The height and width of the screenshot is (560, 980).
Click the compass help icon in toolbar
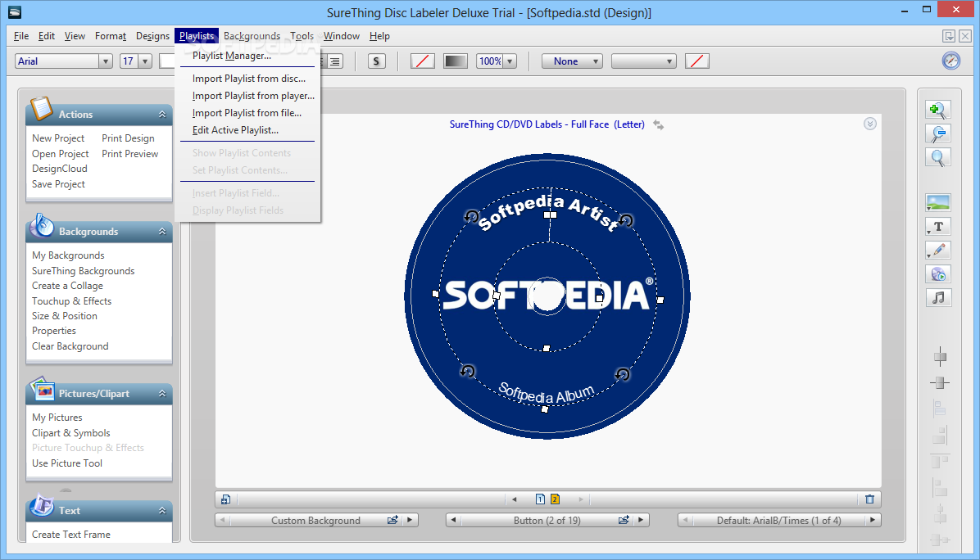(x=951, y=61)
